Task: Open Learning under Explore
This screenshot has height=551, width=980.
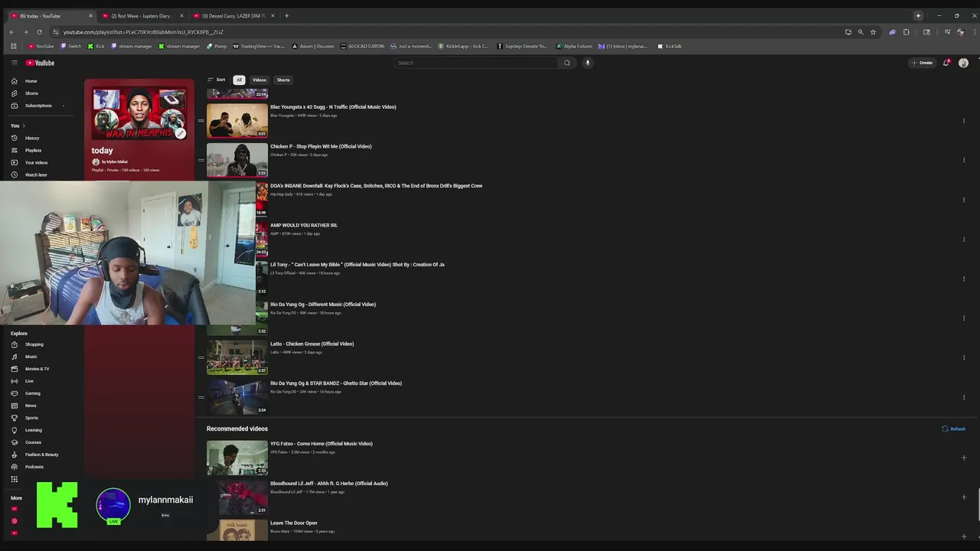Action: [34, 430]
